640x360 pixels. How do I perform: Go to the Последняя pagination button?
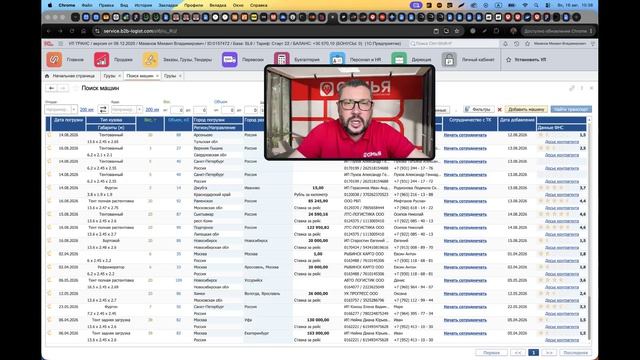click(576, 352)
